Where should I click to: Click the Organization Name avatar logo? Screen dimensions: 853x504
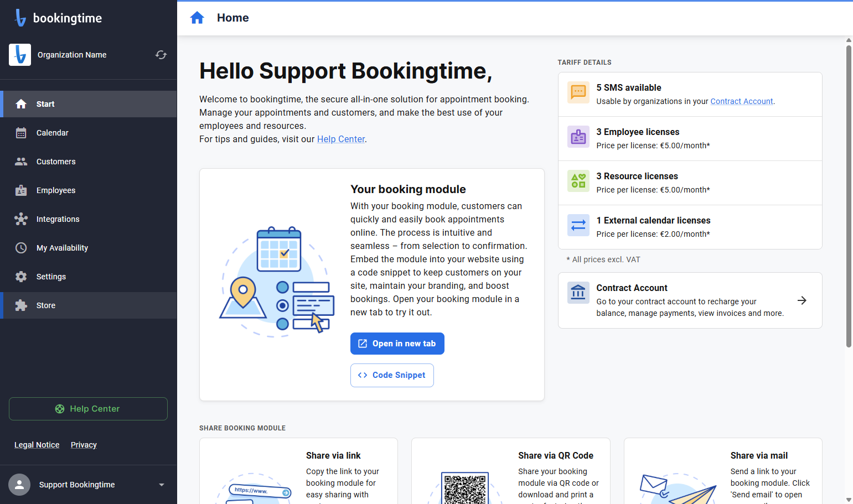(20, 55)
